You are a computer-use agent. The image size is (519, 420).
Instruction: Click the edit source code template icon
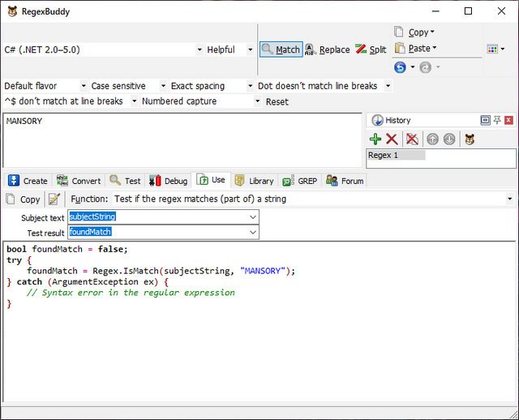pyautogui.click(x=54, y=199)
